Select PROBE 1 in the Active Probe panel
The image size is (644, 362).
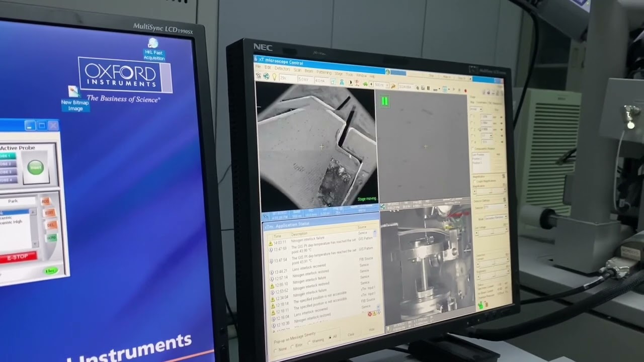pyautogui.click(x=8, y=155)
